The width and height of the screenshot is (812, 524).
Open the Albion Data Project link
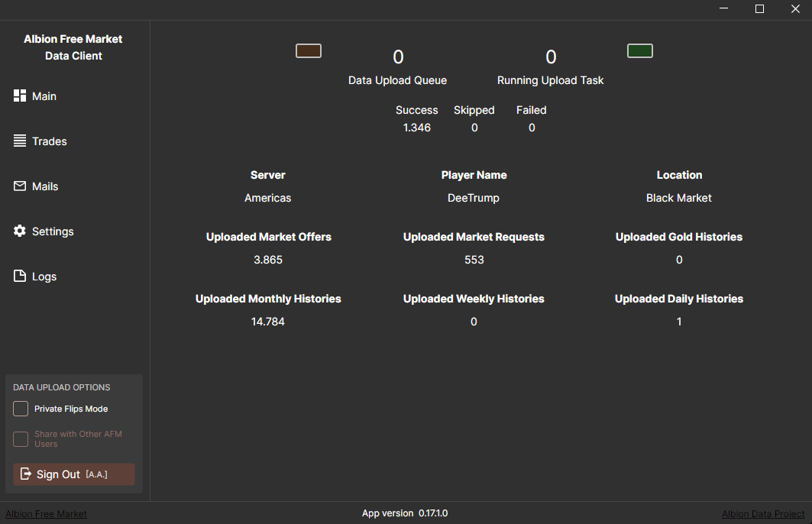(763, 514)
